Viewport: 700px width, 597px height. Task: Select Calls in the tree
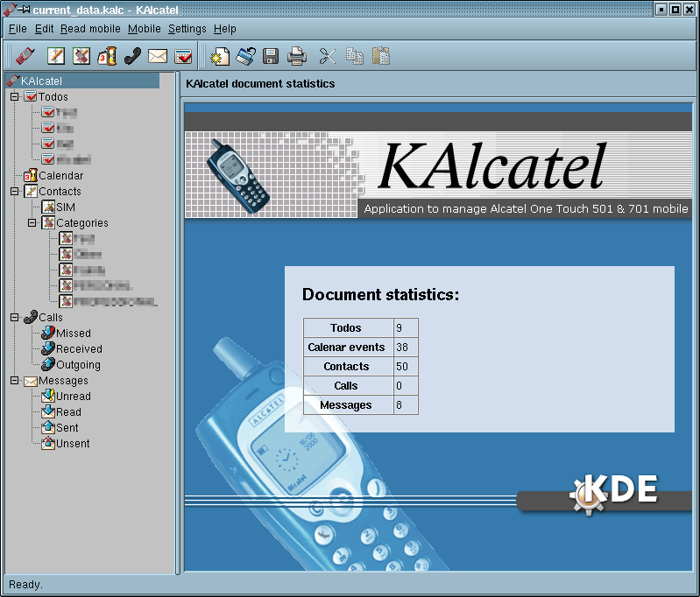[x=51, y=317]
